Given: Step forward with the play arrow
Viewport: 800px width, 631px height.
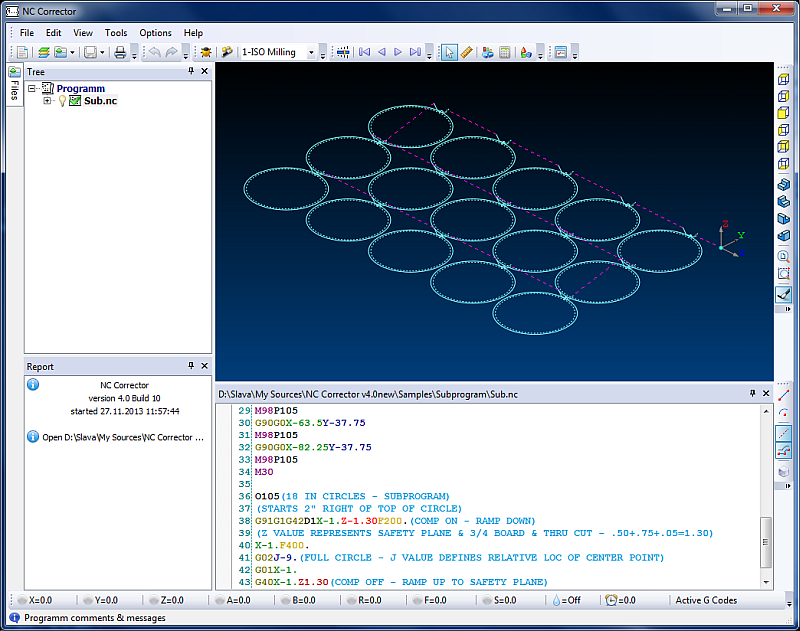Looking at the screenshot, I should (x=398, y=52).
